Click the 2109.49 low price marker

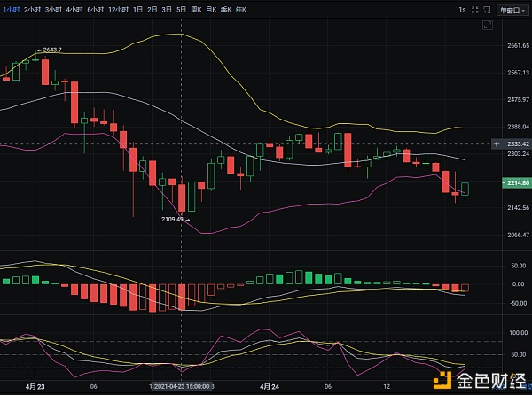[x=175, y=219]
